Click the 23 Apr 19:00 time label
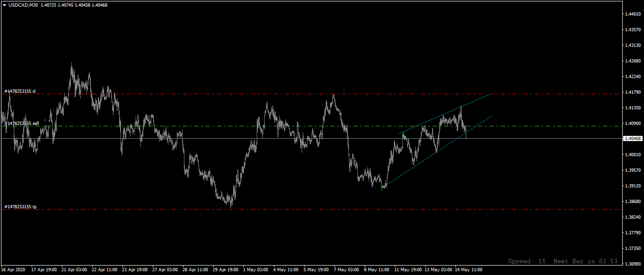Image resolution: width=644 pixels, height=275 pixels. click(134, 270)
